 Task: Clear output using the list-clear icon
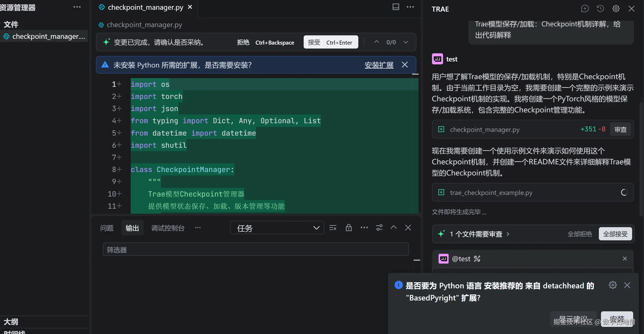333,228
